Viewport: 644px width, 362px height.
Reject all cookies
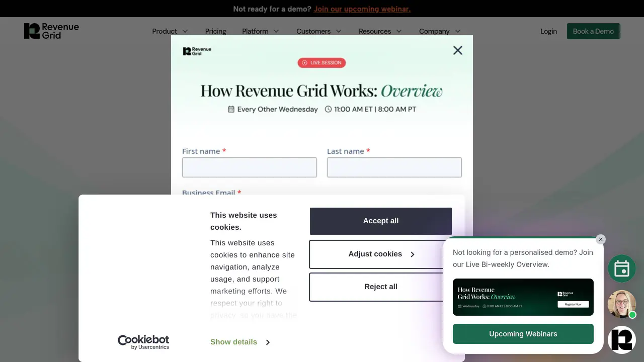pyautogui.click(x=381, y=287)
